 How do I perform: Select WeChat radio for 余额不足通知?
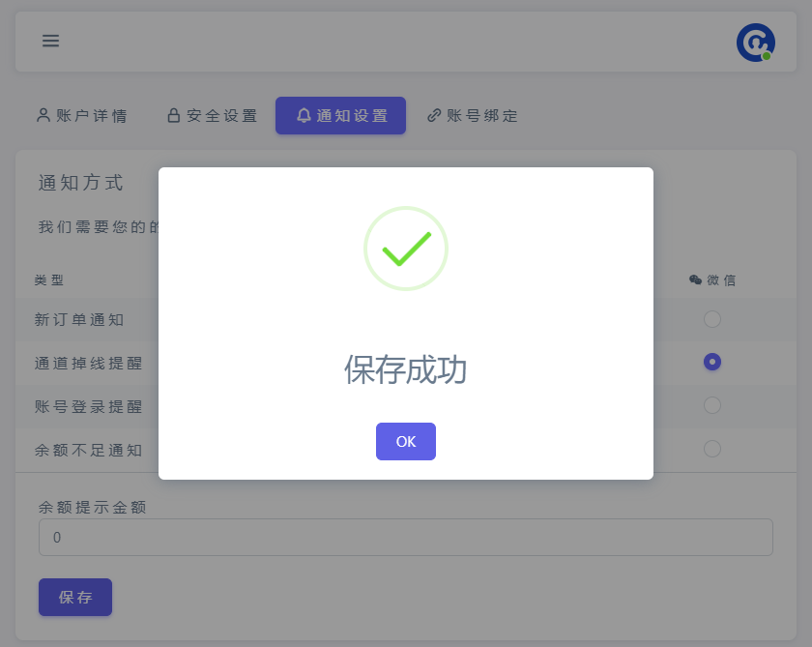(712, 449)
